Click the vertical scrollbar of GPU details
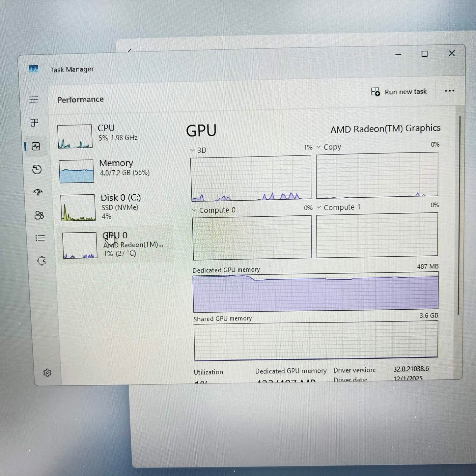The height and width of the screenshot is (476, 476). (x=459, y=216)
